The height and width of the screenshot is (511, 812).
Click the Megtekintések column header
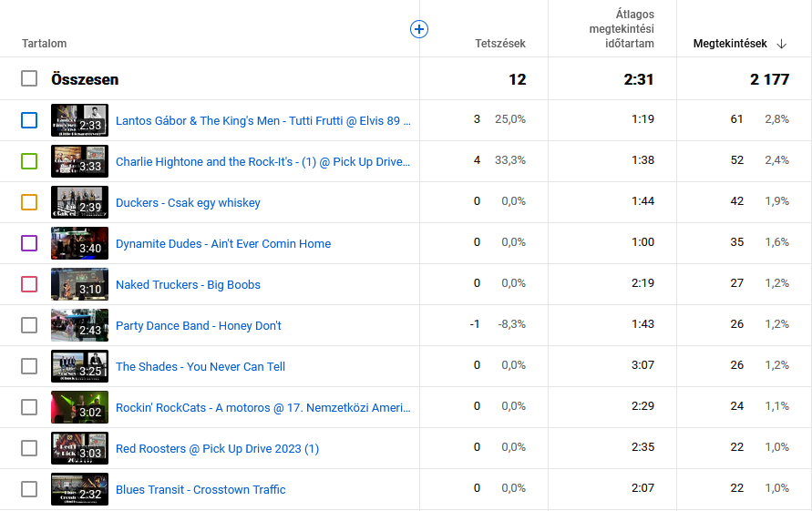coord(729,44)
